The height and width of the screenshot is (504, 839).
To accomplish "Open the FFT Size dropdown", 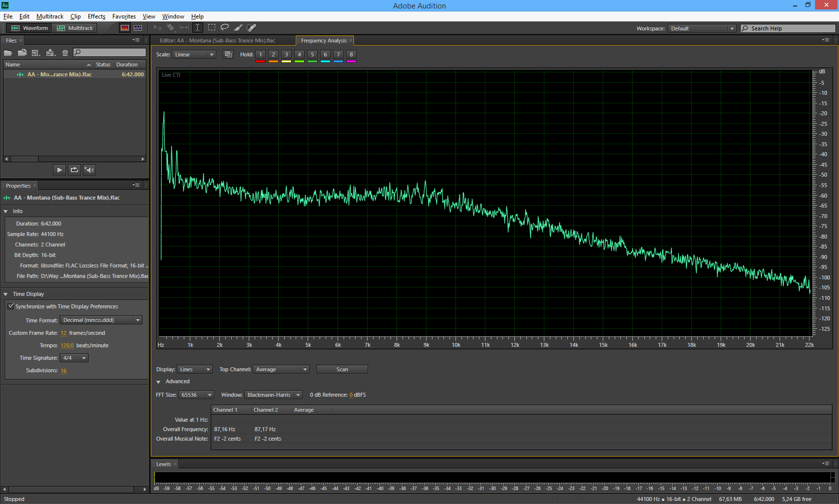I will coord(196,395).
